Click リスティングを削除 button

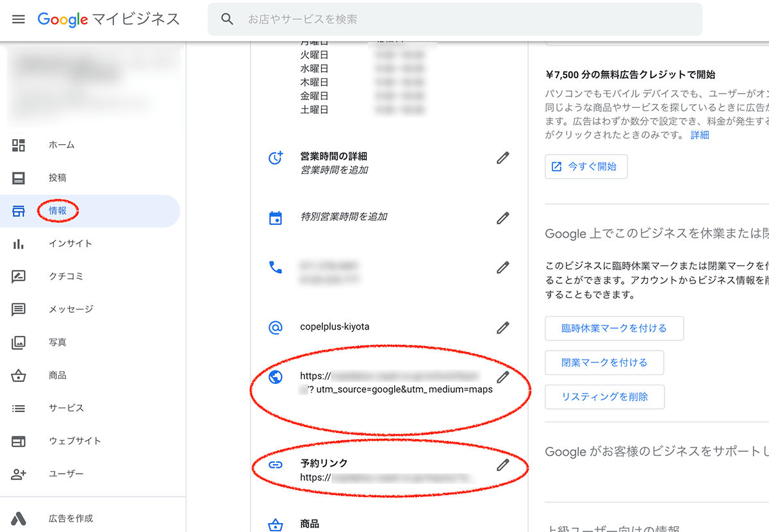605,397
